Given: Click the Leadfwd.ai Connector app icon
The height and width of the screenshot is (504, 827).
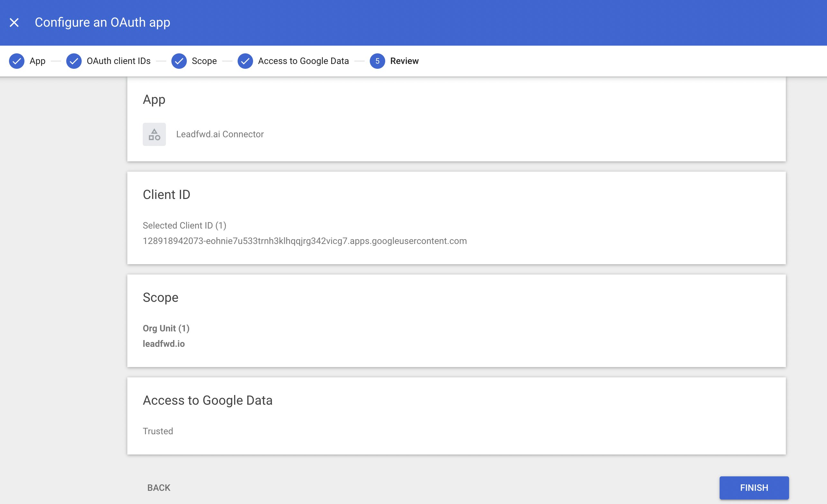Looking at the screenshot, I should point(154,134).
